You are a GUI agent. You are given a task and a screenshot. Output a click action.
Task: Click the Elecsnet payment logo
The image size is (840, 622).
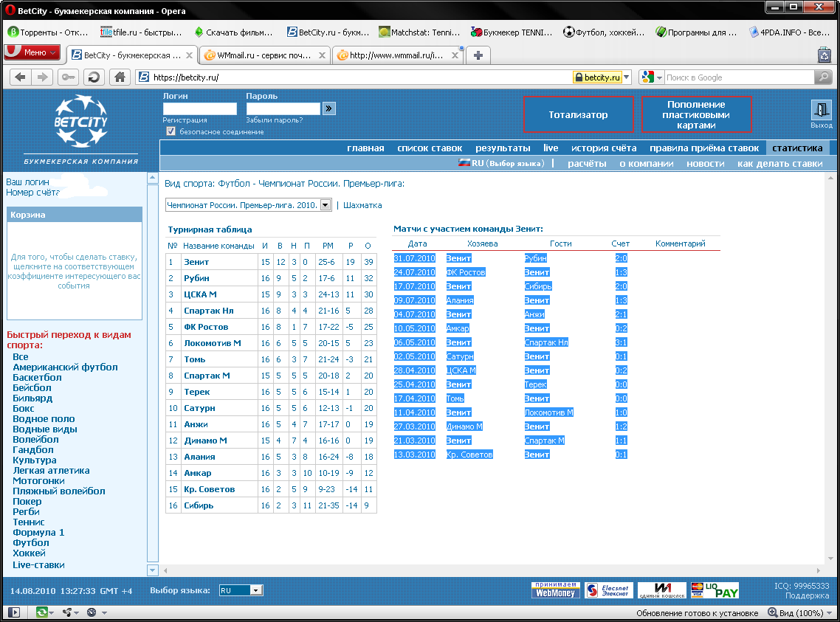(609, 590)
